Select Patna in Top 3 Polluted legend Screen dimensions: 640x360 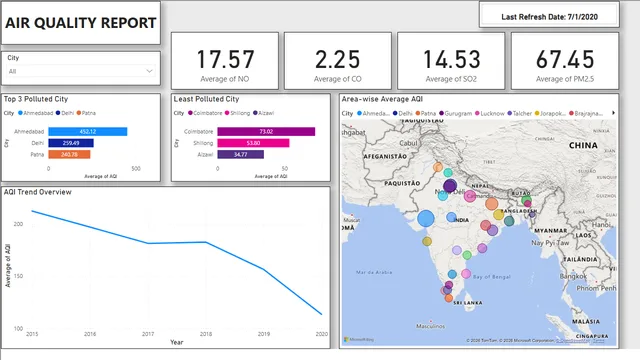pos(86,113)
